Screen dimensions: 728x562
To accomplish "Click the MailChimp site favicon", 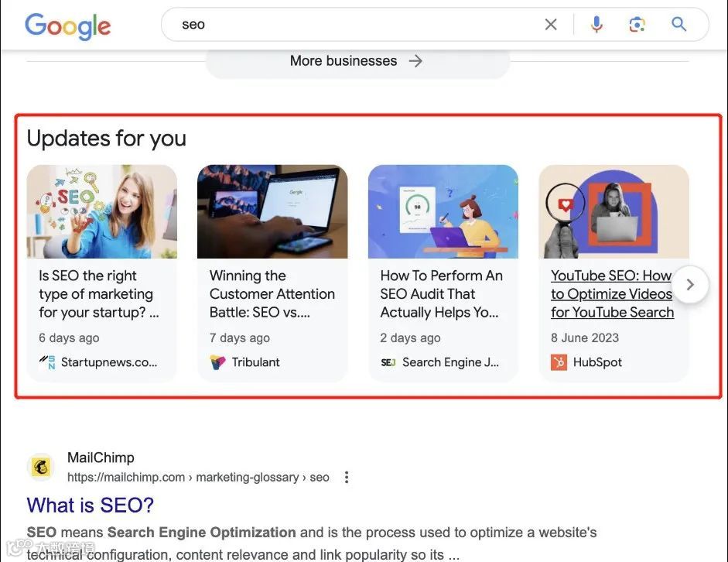I will [x=41, y=467].
